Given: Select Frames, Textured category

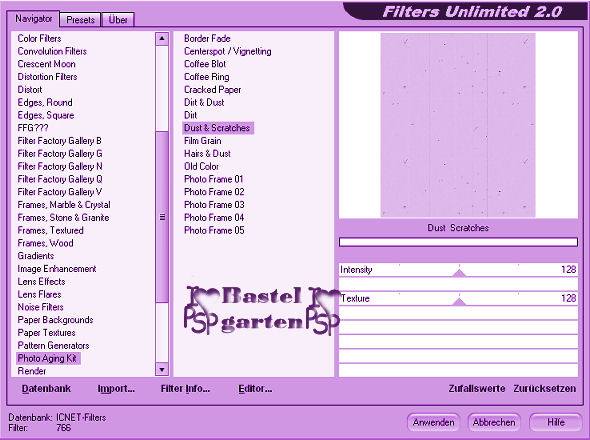Looking at the screenshot, I should tap(50, 230).
